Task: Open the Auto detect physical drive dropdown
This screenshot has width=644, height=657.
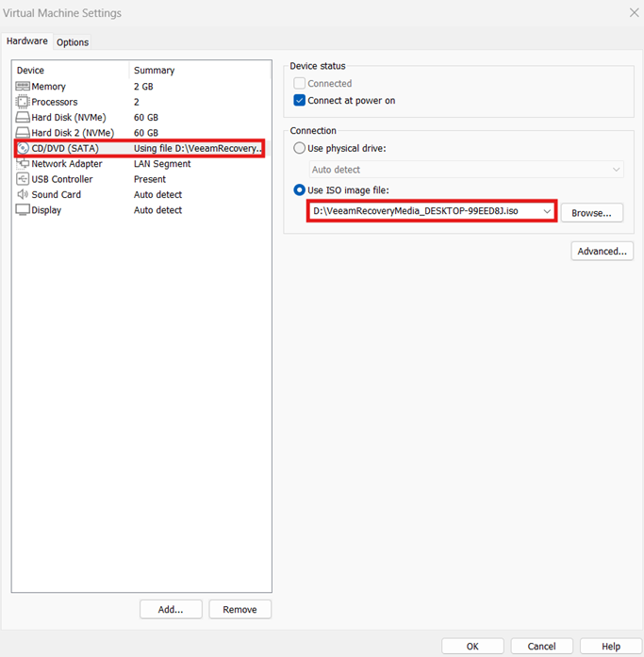Action: pos(617,170)
